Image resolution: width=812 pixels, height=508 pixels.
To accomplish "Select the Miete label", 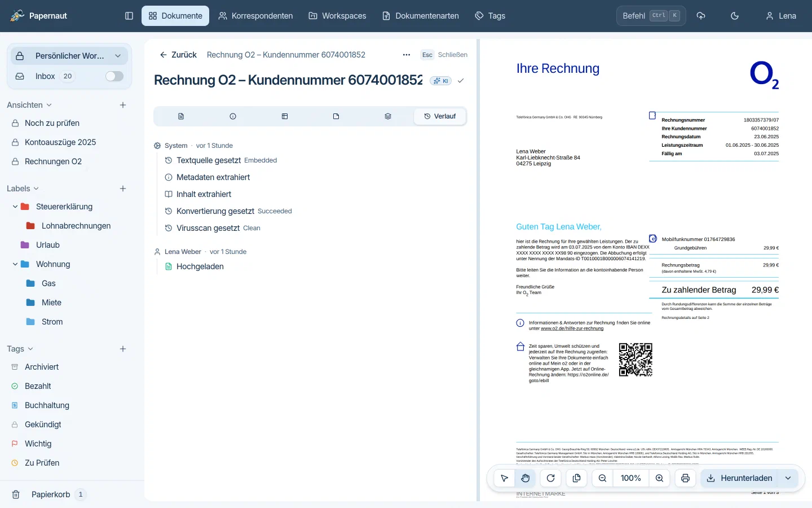I will [x=51, y=303].
